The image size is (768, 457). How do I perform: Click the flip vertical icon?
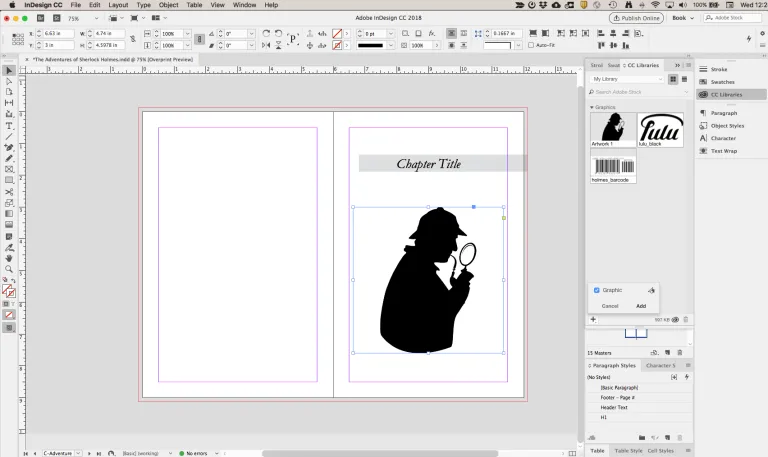278,45
